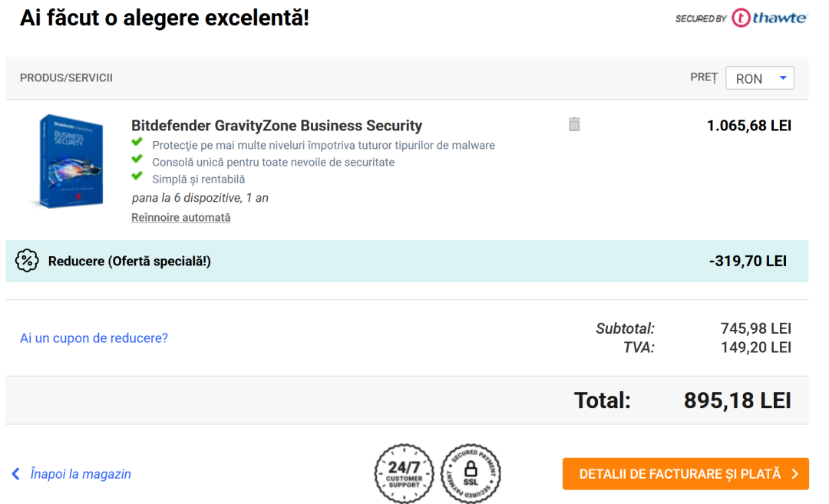Proceed with Detalii de facturare și plată
829x504 pixels.
click(x=685, y=474)
